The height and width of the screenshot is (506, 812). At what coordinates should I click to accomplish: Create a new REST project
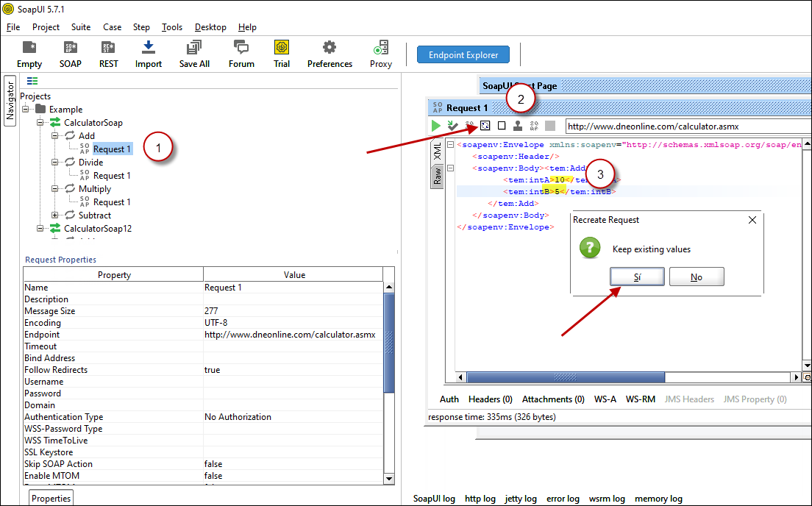(x=109, y=54)
